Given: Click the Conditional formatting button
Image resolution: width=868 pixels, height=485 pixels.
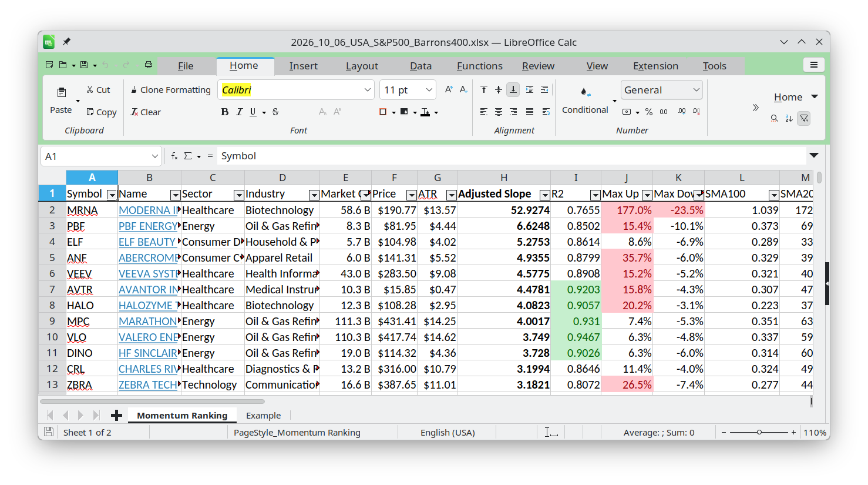Looking at the screenshot, I should [x=585, y=99].
